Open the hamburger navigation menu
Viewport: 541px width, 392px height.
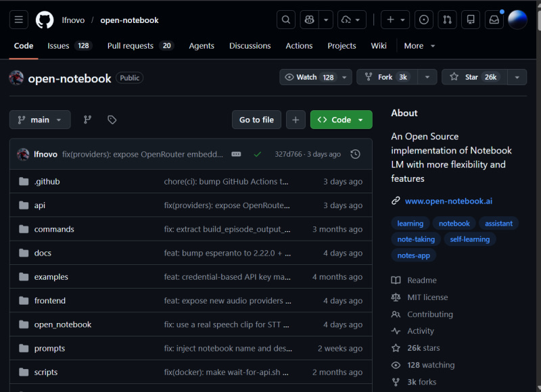(x=19, y=20)
